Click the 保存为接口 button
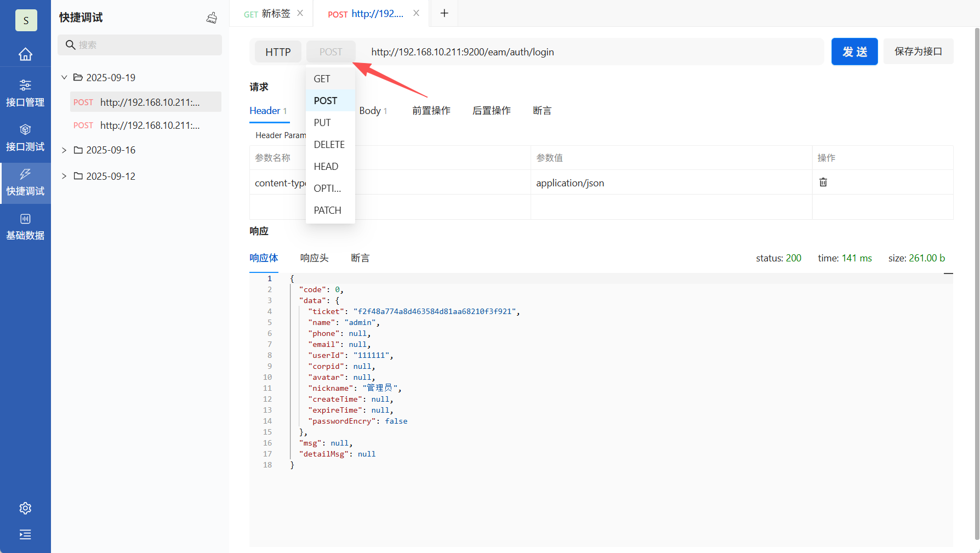The width and height of the screenshot is (980, 553). click(x=918, y=52)
